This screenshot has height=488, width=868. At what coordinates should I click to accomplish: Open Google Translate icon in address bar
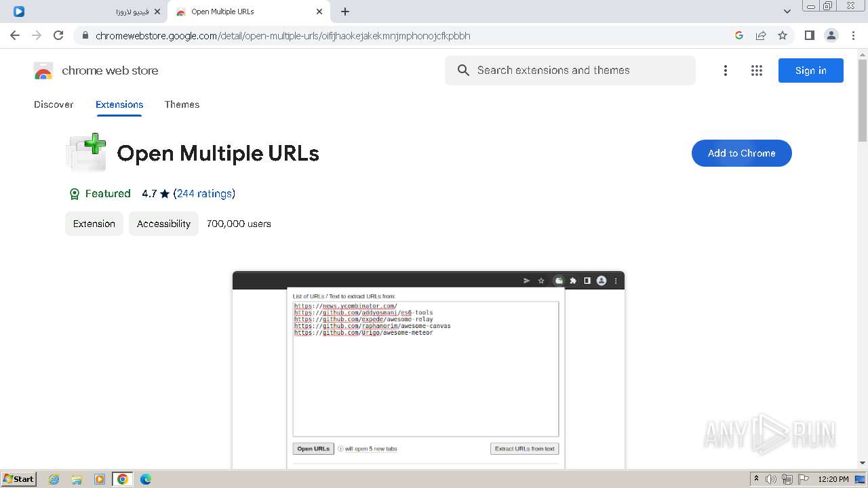pos(739,35)
